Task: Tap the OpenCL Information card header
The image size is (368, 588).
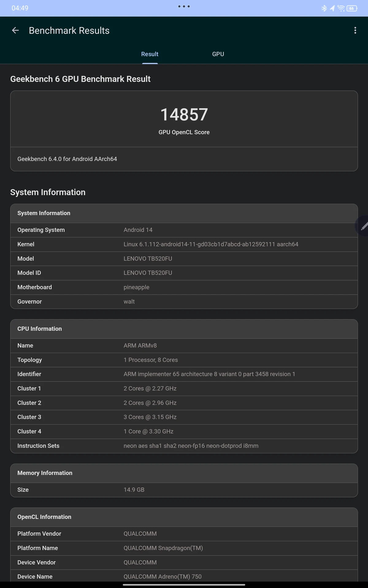Action: [184, 517]
